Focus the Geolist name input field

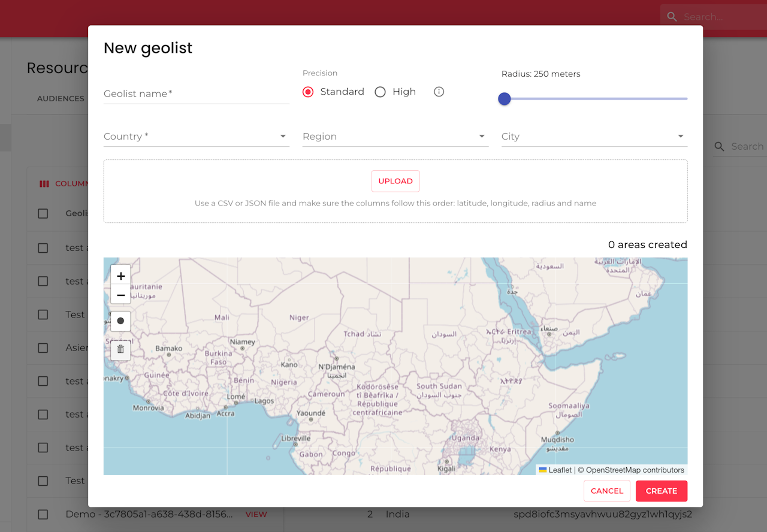point(196,93)
